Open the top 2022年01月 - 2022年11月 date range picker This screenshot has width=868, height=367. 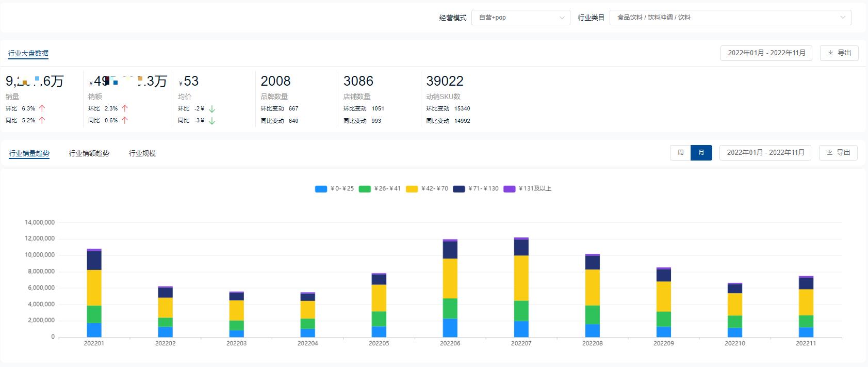[x=766, y=53]
